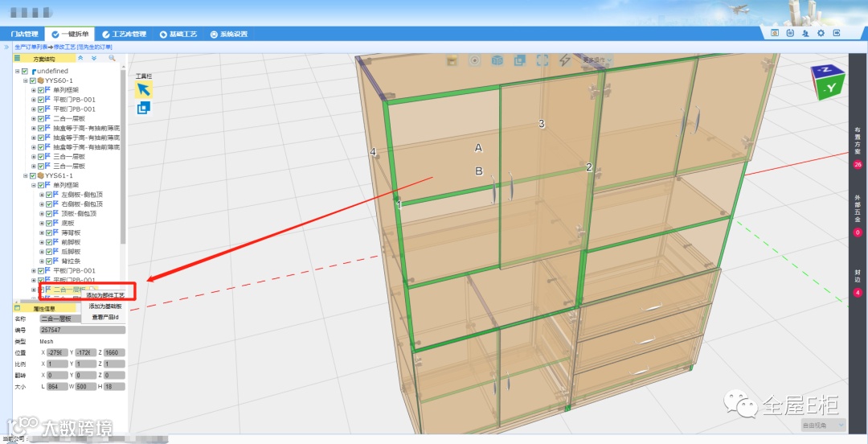Choose 查看产品Id from context menu

[x=104, y=317]
